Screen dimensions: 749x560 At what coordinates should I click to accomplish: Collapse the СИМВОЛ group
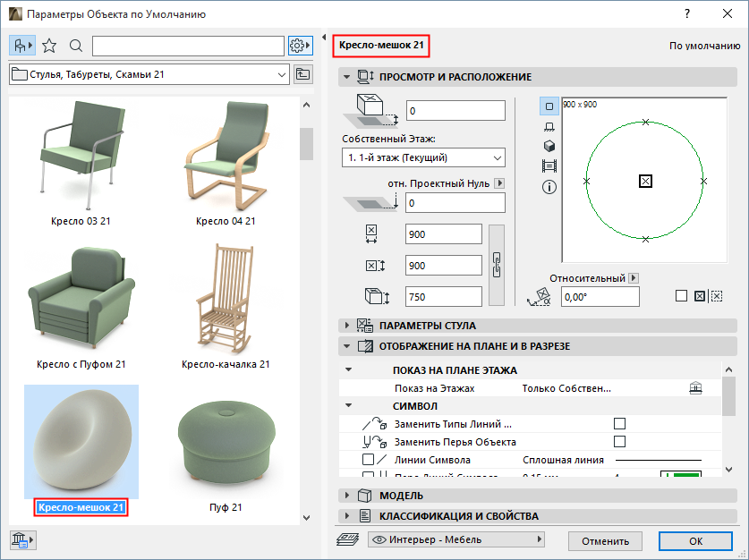coord(349,406)
